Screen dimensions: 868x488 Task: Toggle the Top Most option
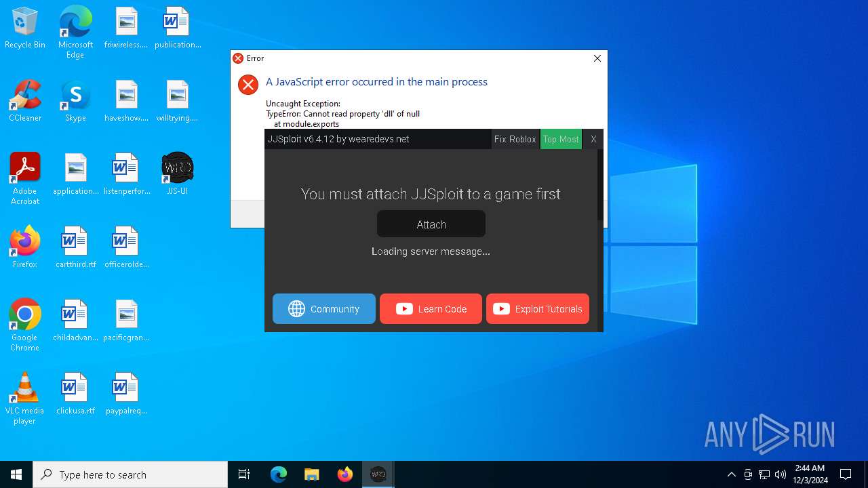[561, 139]
